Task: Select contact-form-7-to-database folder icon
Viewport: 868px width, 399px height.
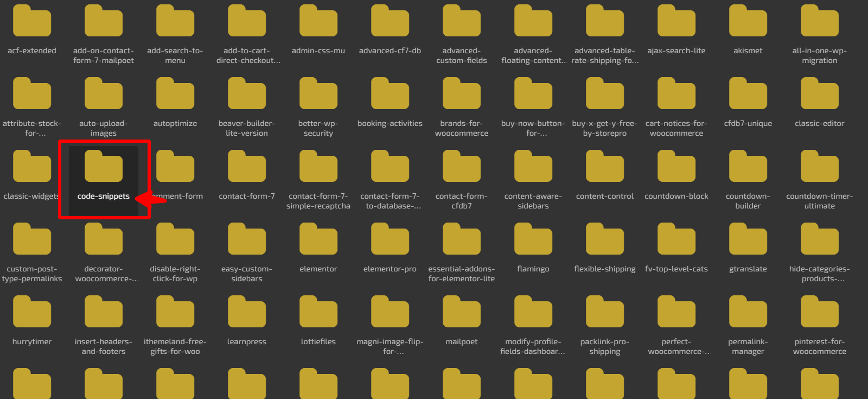Action: [x=390, y=166]
